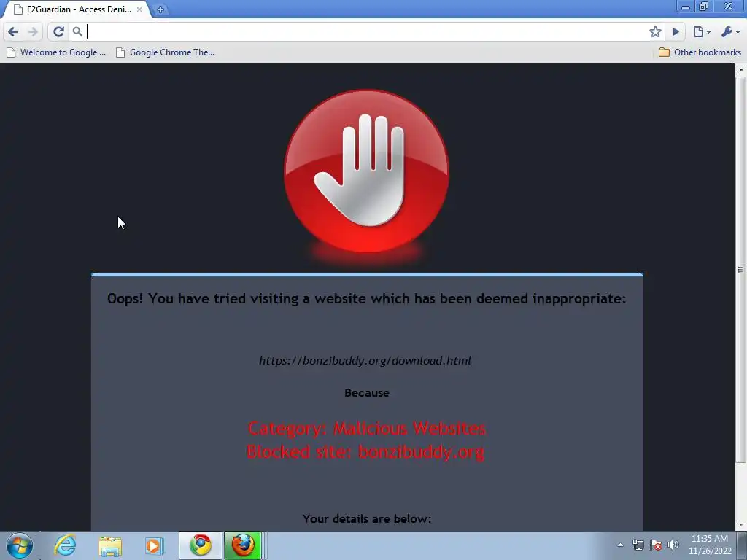This screenshot has height=560, width=747.
Task: Focus the Chrome address bar field
Action: click(x=365, y=32)
